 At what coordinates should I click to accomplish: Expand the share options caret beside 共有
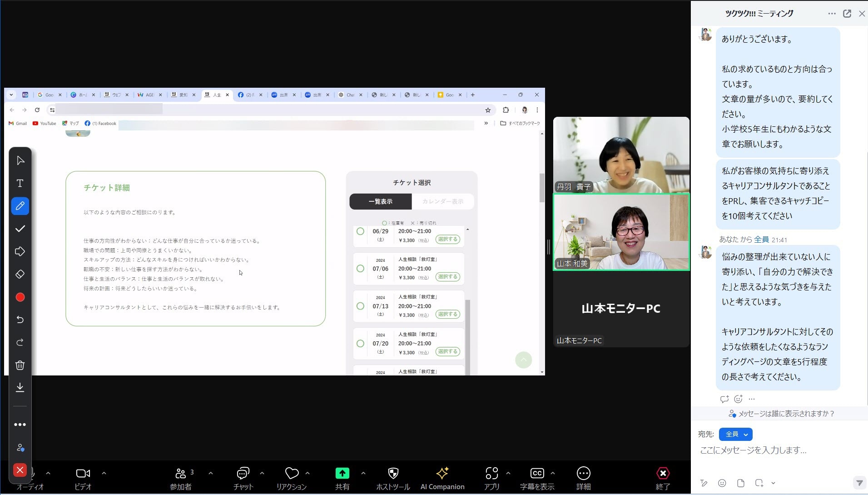tap(363, 473)
